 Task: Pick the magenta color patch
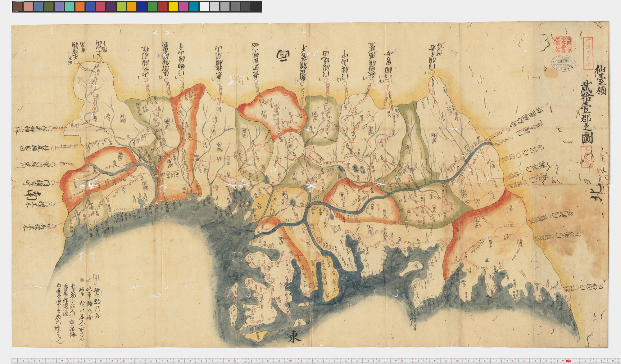tap(184, 7)
